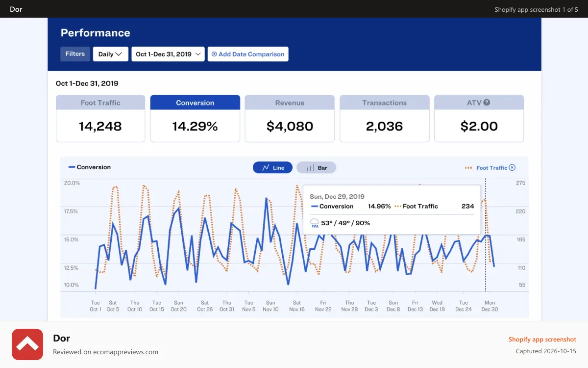Screen dimensions: 588x368
Task: Select the Transactions metric card
Action: click(385, 119)
